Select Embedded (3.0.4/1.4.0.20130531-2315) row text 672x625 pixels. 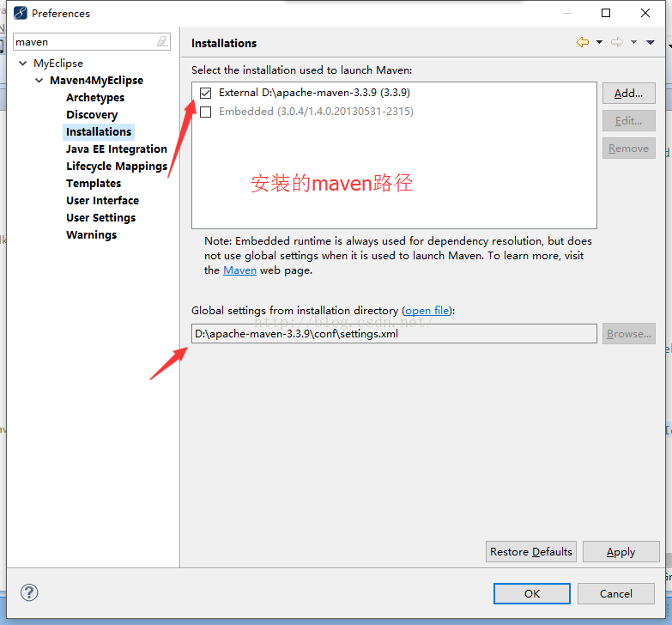pyautogui.click(x=317, y=112)
